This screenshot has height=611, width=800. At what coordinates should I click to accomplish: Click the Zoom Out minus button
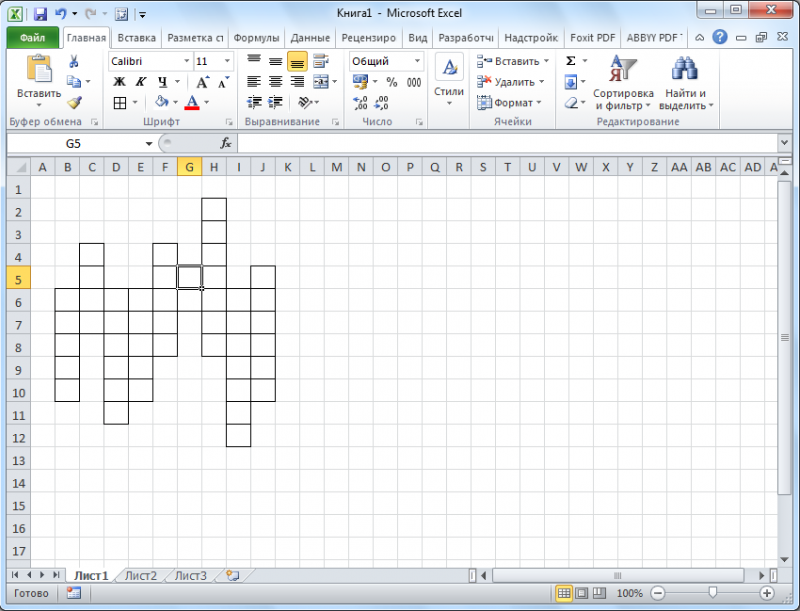(x=658, y=593)
